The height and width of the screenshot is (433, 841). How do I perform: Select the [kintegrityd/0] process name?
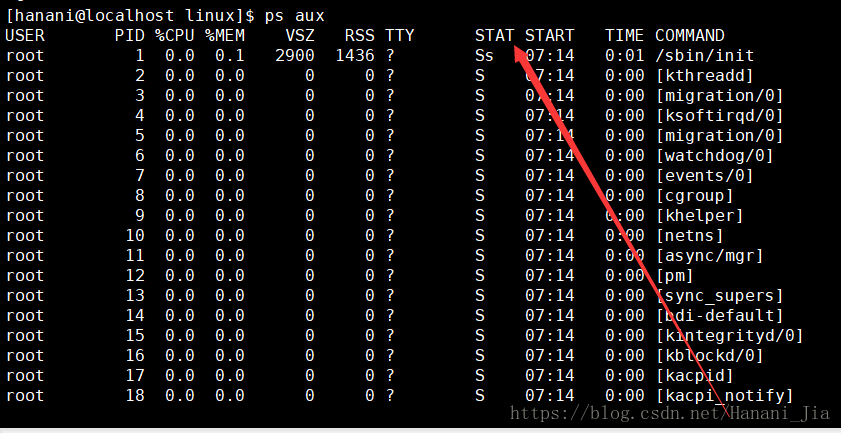(x=729, y=335)
